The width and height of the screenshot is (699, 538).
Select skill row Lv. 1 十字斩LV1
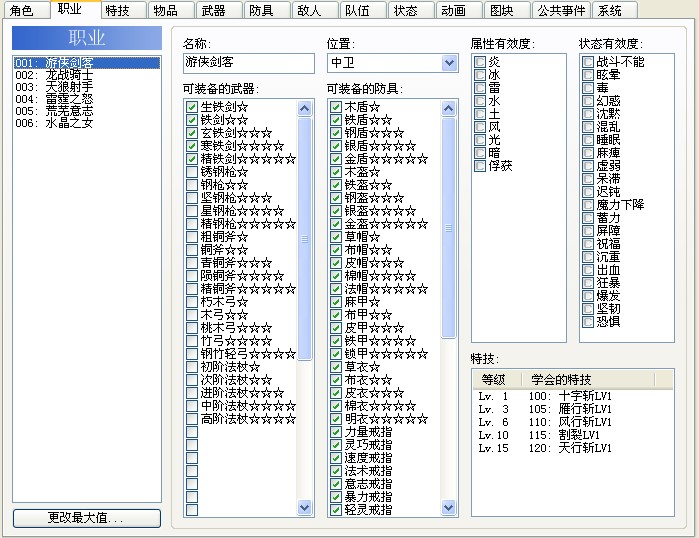pyautogui.click(x=572, y=396)
